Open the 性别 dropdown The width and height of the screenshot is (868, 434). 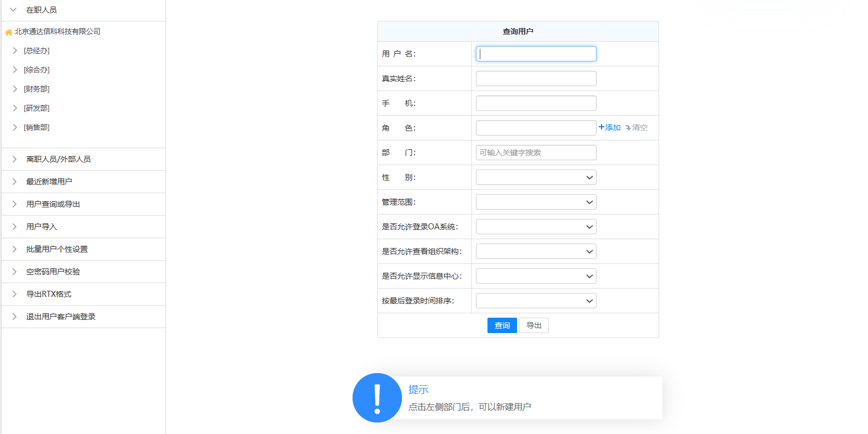click(x=536, y=177)
